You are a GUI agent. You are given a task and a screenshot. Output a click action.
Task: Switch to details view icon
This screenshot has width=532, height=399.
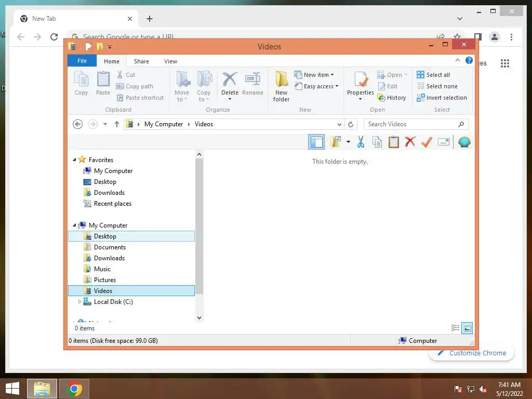pos(455,328)
